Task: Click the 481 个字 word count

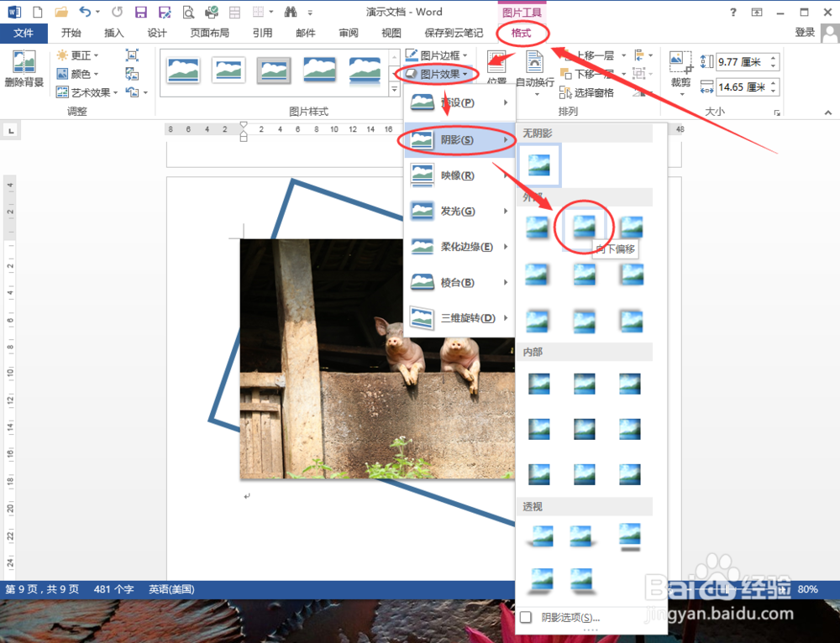Action: point(113,589)
